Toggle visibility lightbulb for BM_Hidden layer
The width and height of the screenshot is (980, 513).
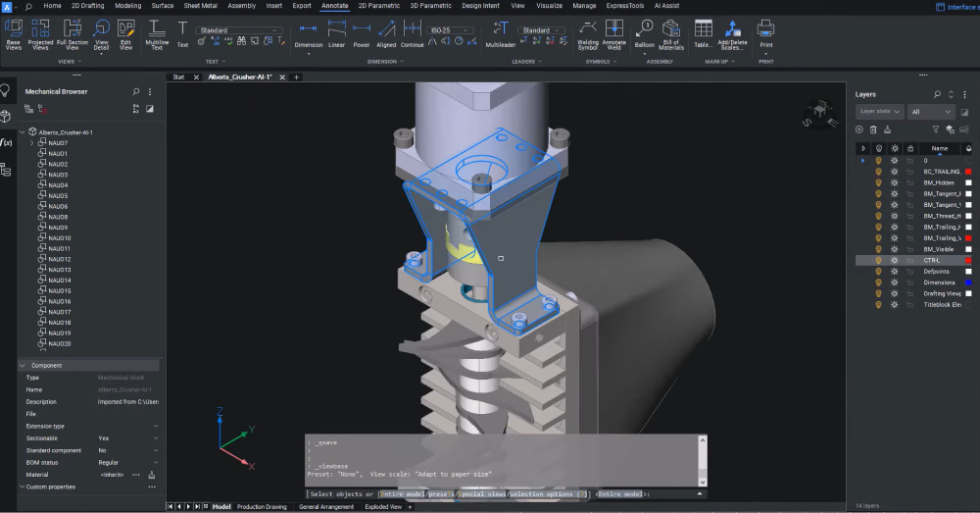[878, 182]
